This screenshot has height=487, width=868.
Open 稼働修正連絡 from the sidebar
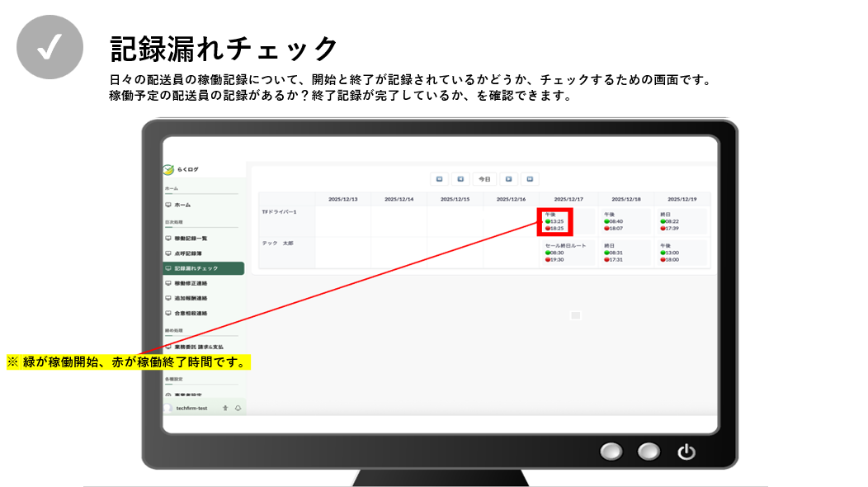pyautogui.click(x=190, y=283)
